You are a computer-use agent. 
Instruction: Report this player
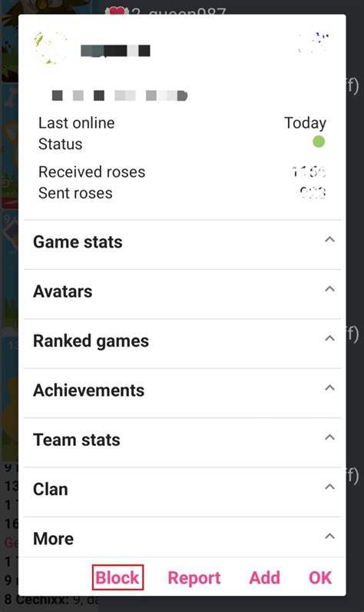coord(194,578)
